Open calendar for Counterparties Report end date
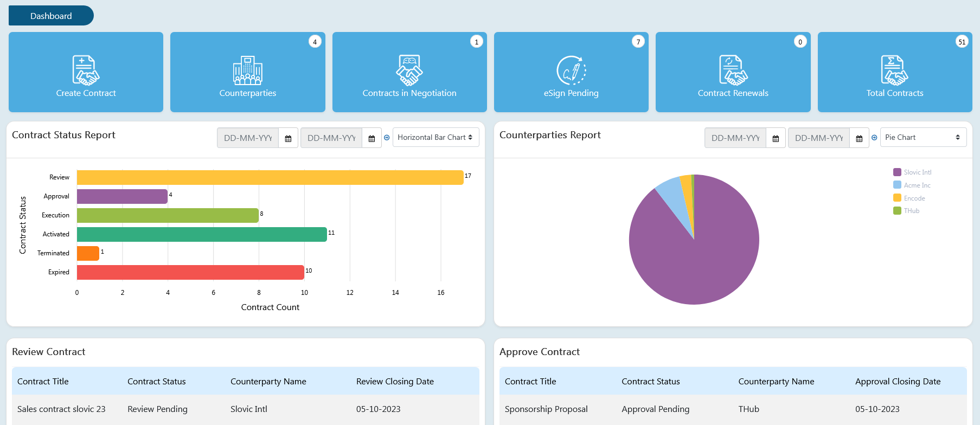Image resolution: width=980 pixels, height=425 pixels. 859,138
